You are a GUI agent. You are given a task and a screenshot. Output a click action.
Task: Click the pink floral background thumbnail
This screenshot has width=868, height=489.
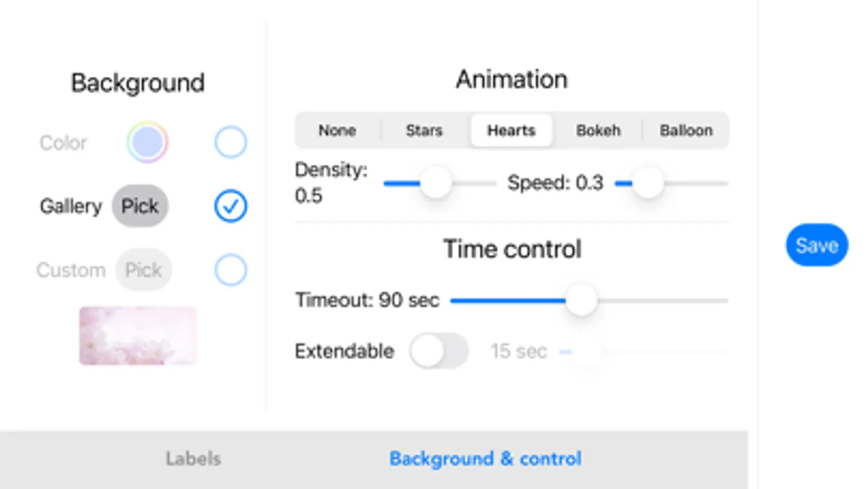pyautogui.click(x=138, y=335)
